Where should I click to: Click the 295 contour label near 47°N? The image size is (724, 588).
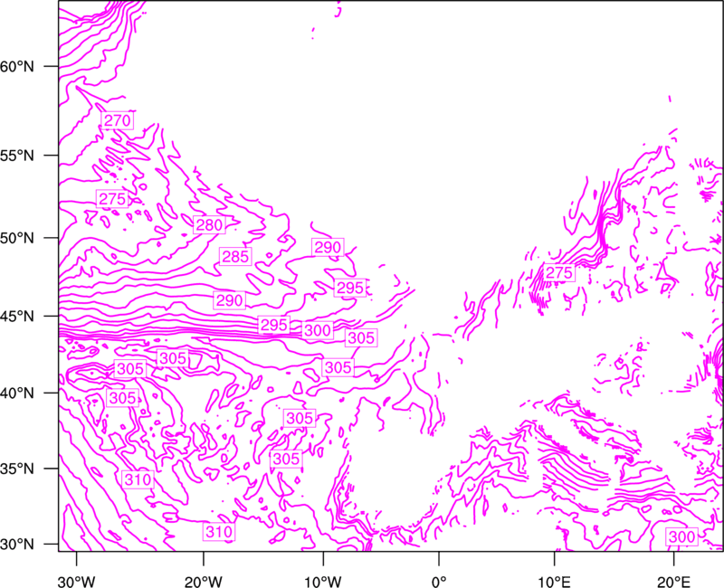tap(350, 288)
